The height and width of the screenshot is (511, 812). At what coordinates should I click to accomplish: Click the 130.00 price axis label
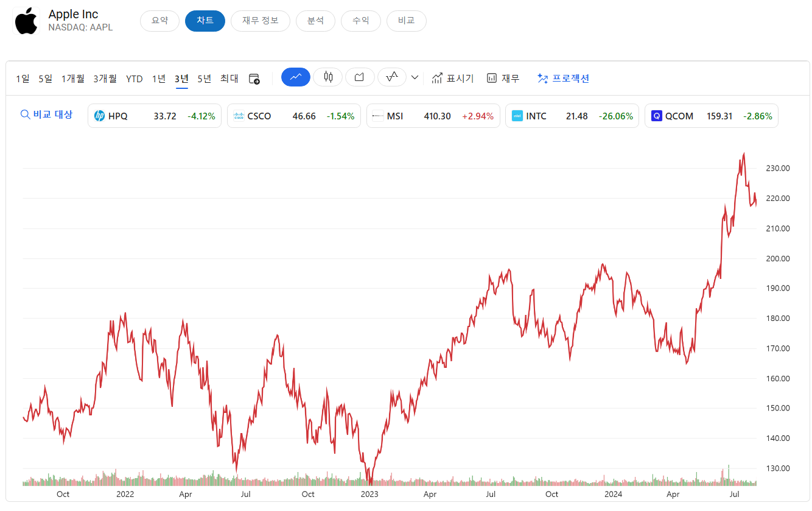click(777, 468)
